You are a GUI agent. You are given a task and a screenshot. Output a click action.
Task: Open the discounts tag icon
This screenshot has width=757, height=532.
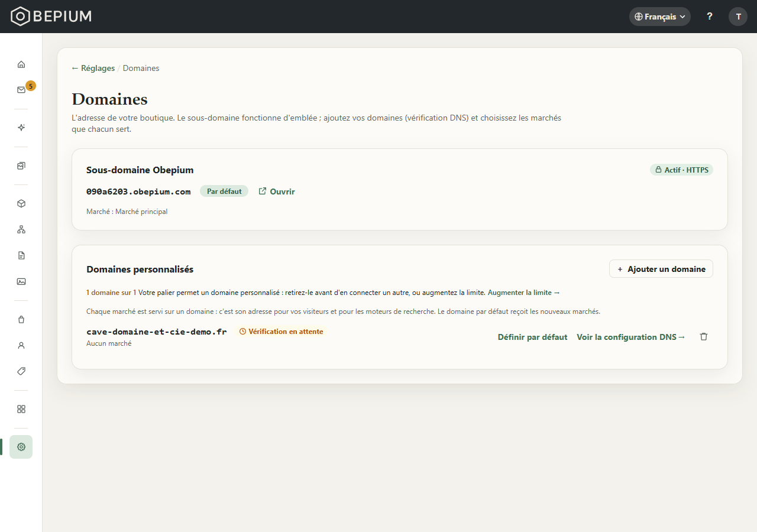coord(21,371)
